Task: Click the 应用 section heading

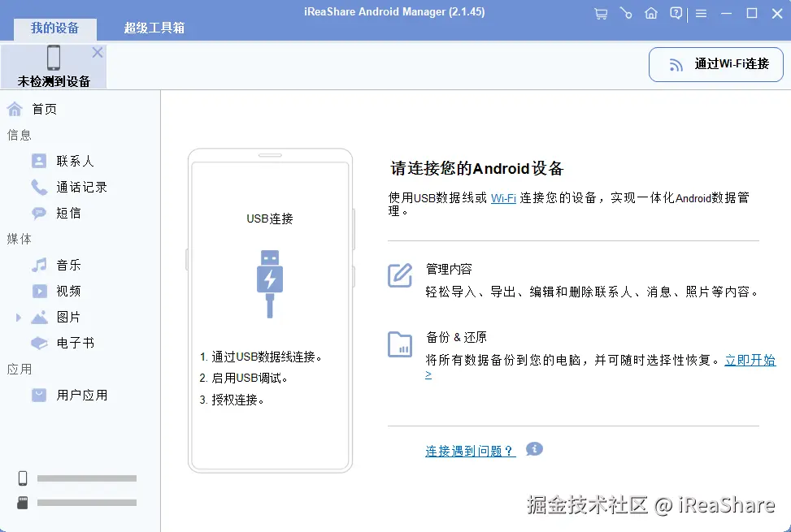Action: 20,370
